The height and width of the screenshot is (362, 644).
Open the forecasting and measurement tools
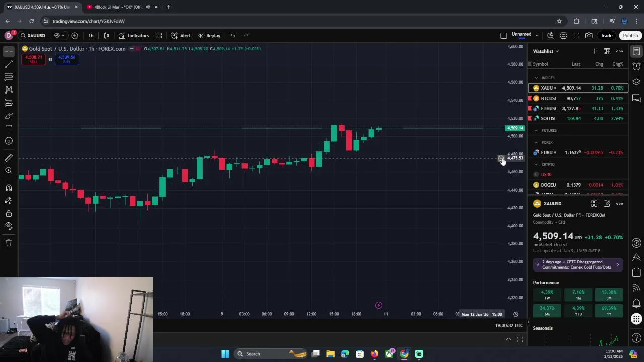(9, 103)
